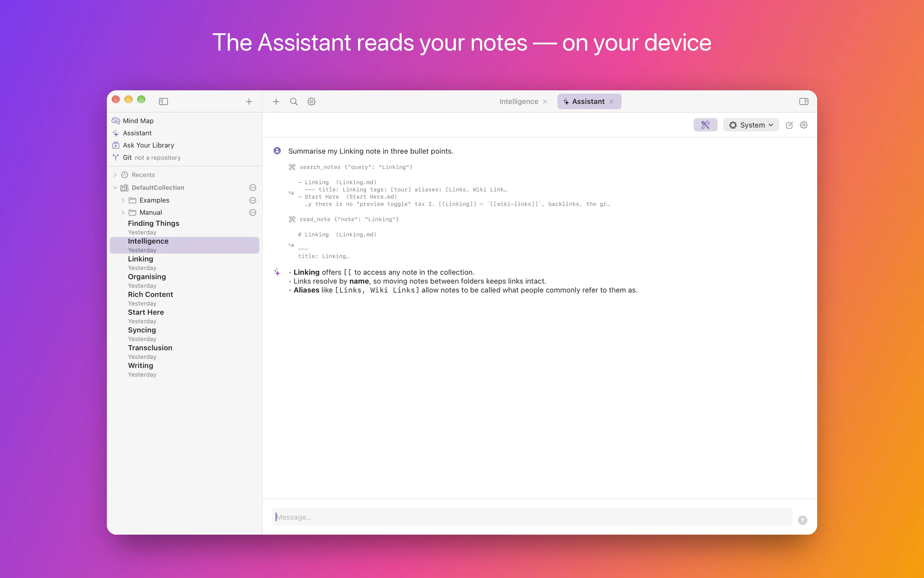The image size is (924, 578).
Task: Select the Manual folder
Action: tap(151, 212)
